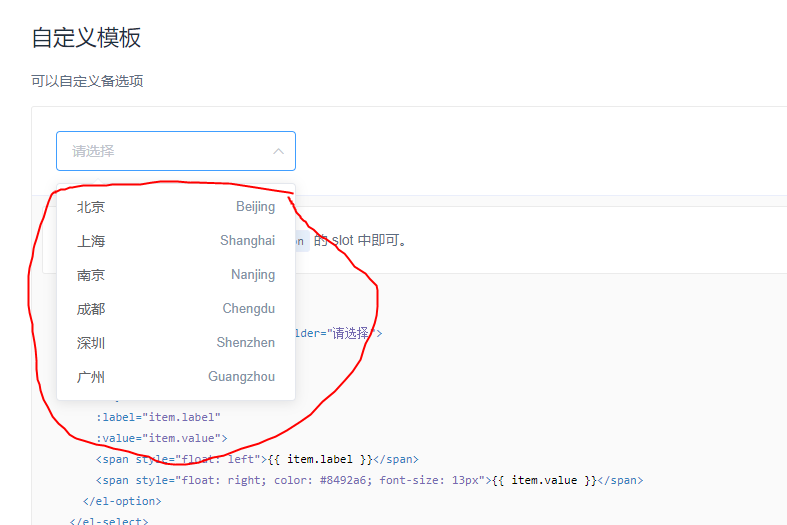Viewport: 787px width, 525px height.
Task: Click the float: right span code line
Action: click(369, 480)
